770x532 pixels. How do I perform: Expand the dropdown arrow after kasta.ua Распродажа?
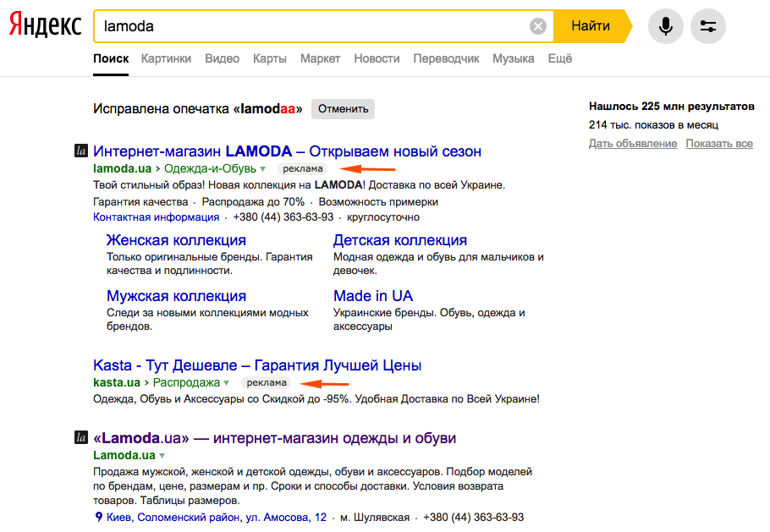click(227, 383)
